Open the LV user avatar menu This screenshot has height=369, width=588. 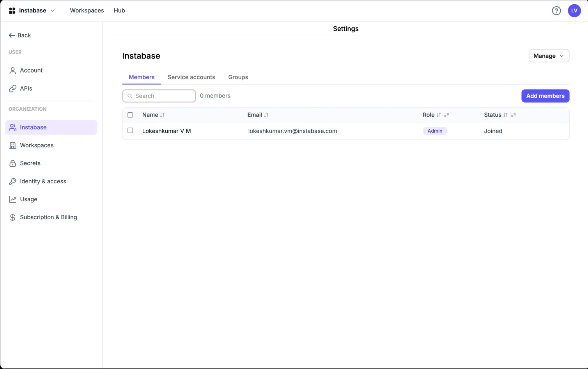tap(574, 11)
